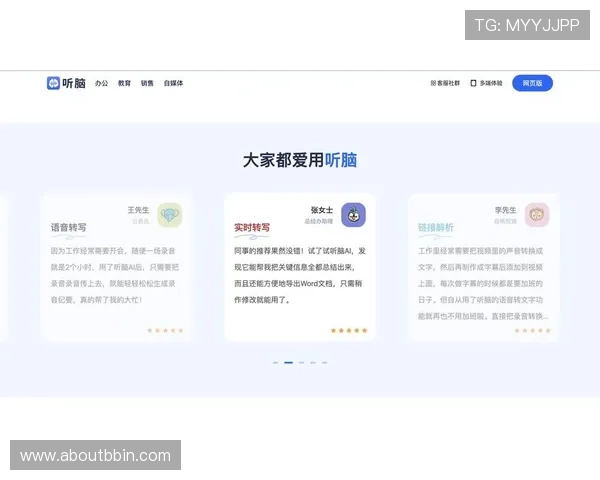Go to the first carousel indicator dot
Image resolution: width=600 pixels, height=480 pixels.
coord(276,362)
